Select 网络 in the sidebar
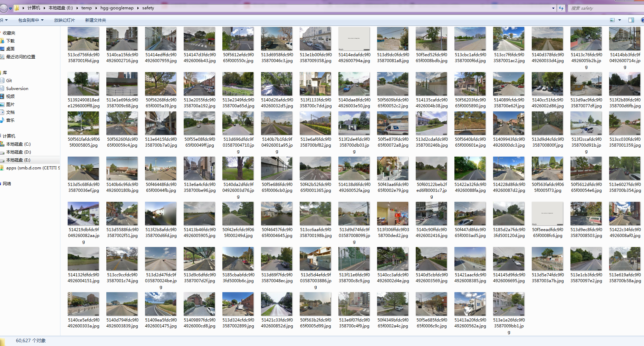 tap(6, 184)
